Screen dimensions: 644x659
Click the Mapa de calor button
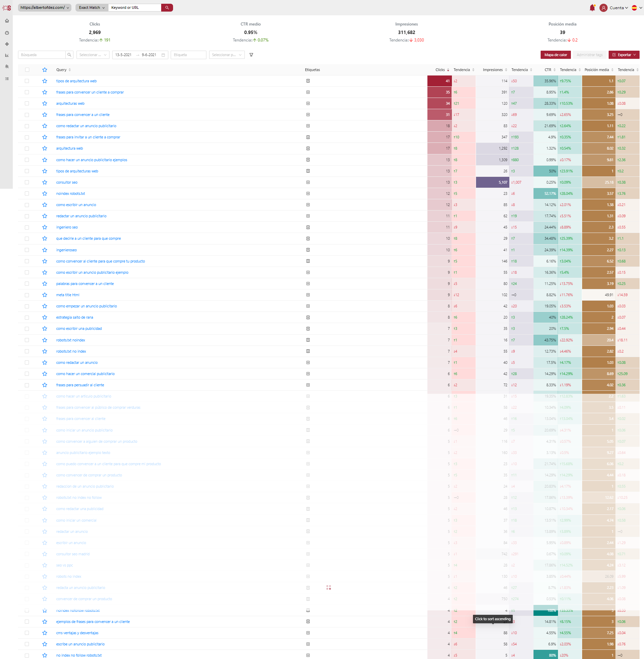556,55
